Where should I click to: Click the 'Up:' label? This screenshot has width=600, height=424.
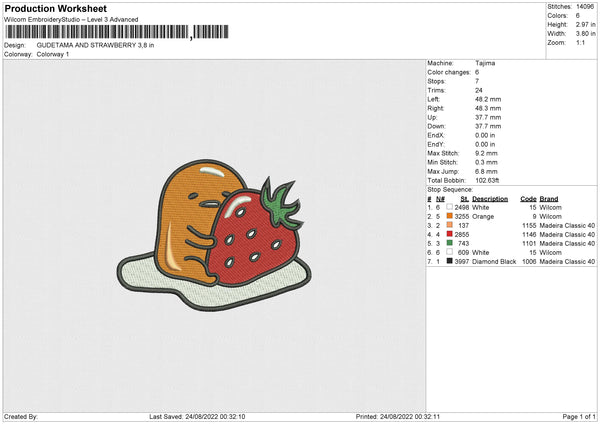(432, 117)
